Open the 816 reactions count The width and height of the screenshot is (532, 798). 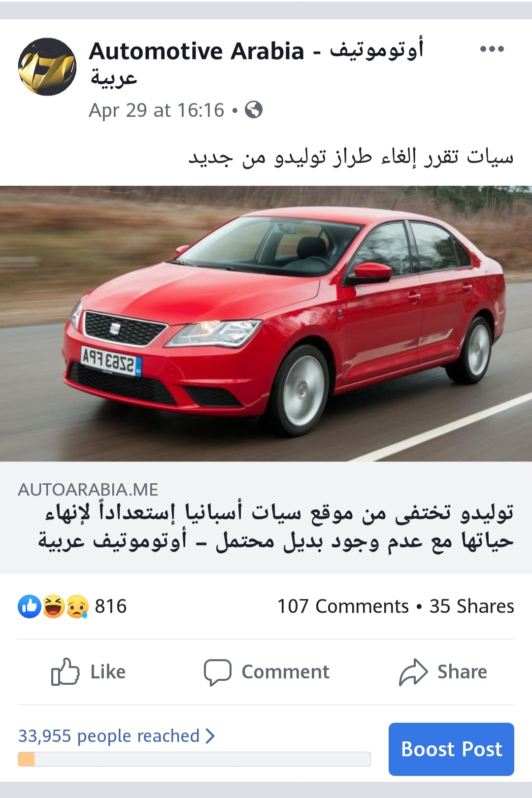(x=111, y=606)
